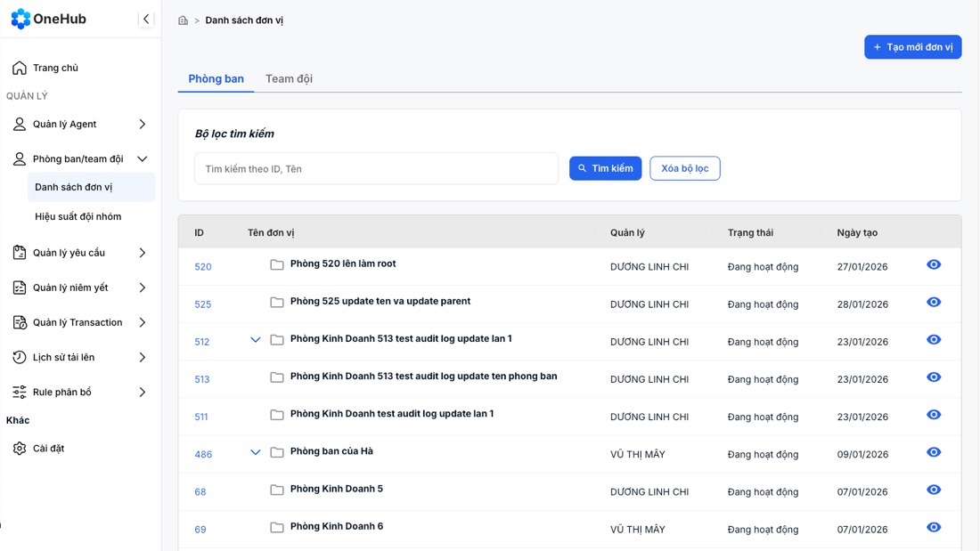The image size is (980, 551).
Task: Click the folder icon of Phòng 520 lên làm root
Action: [x=277, y=265]
